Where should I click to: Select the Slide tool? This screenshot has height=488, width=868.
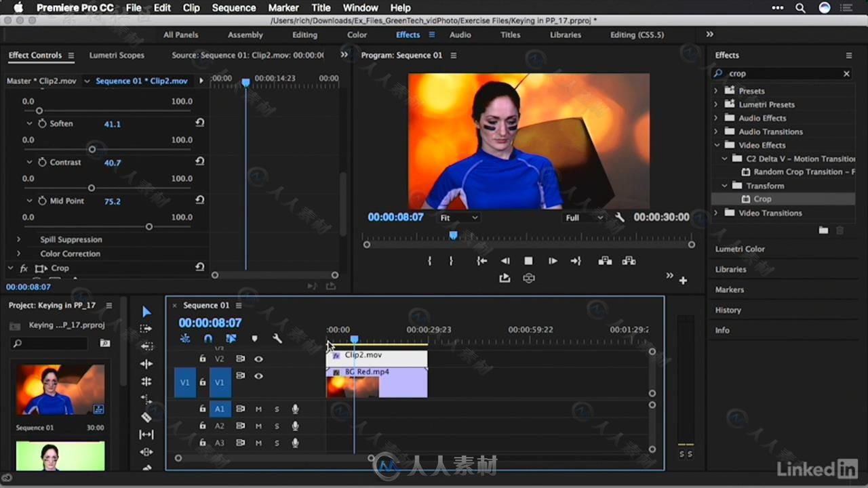[146, 452]
